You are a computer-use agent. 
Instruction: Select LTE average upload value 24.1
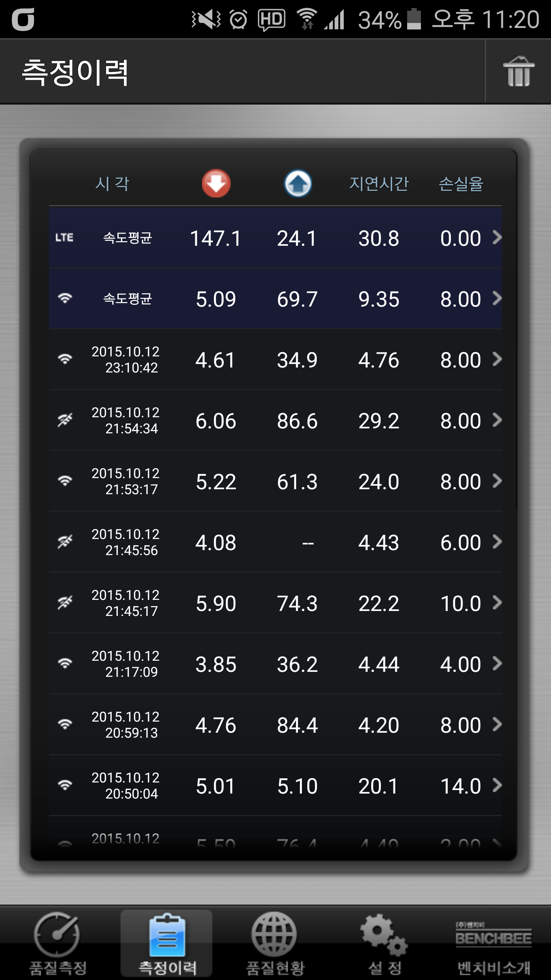(x=297, y=238)
